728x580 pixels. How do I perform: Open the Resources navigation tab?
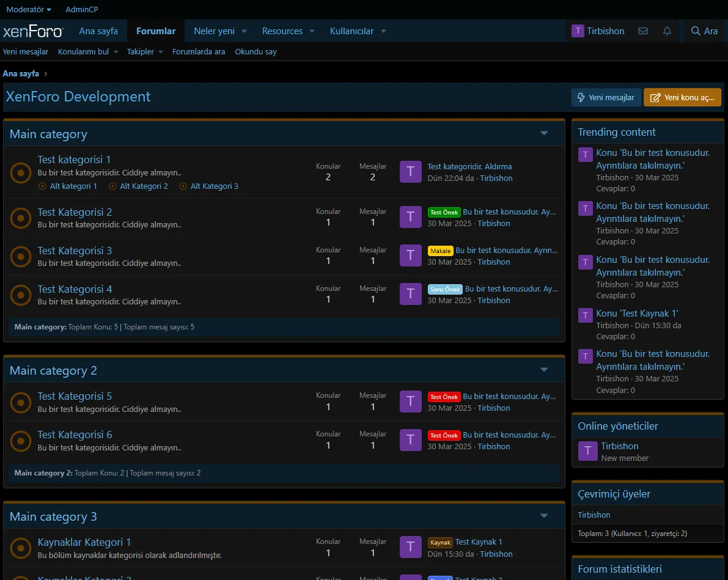(282, 31)
